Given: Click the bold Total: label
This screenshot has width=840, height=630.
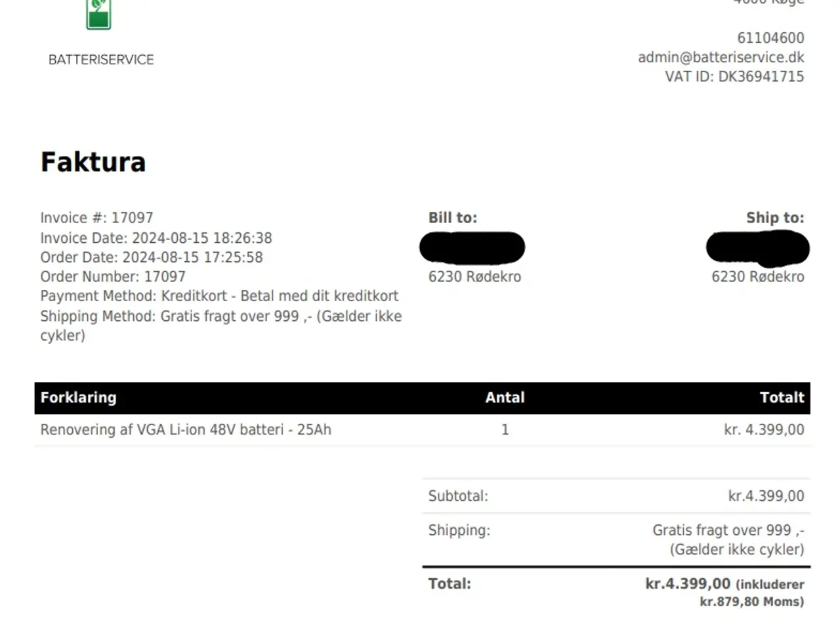Looking at the screenshot, I should click(450, 583).
